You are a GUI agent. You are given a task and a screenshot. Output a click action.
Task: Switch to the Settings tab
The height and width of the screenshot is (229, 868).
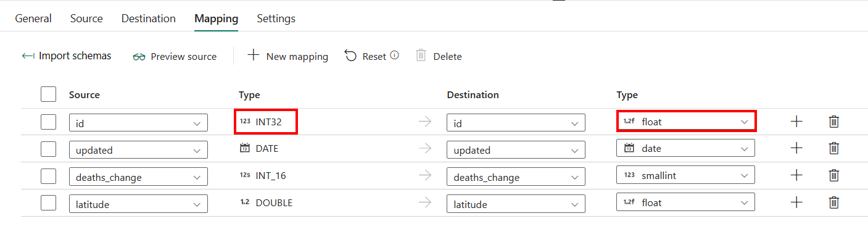[x=276, y=19]
